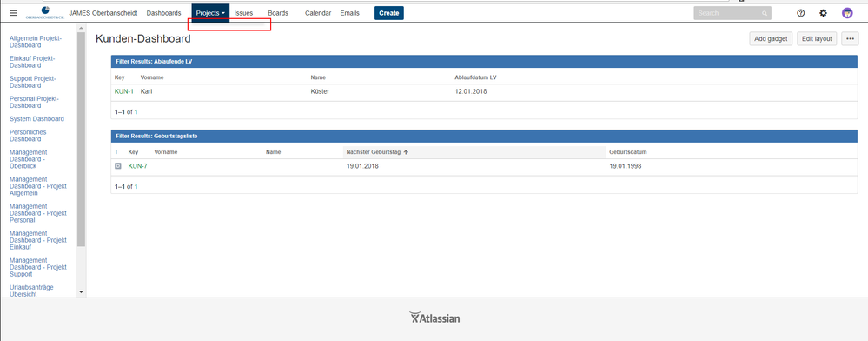868x341 pixels.
Task: Click the Karl Vorname cell
Action: (x=146, y=91)
